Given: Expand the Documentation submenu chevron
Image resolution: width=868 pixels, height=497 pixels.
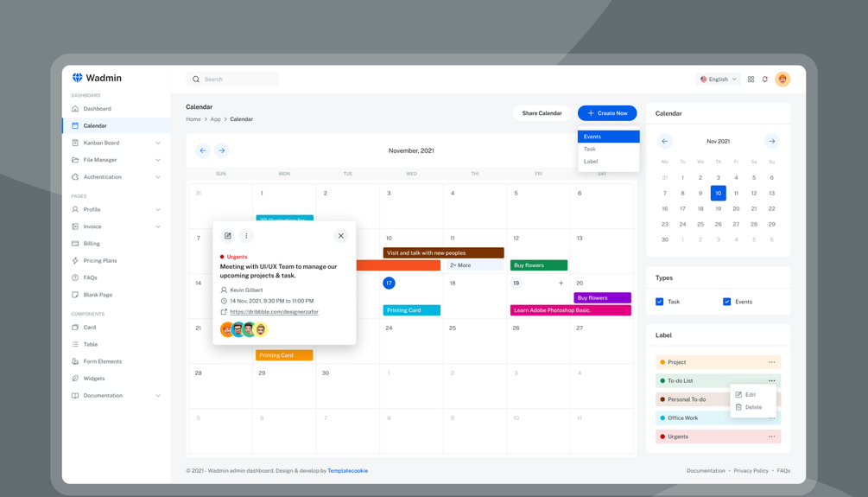Looking at the screenshot, I should coord(158,396).
